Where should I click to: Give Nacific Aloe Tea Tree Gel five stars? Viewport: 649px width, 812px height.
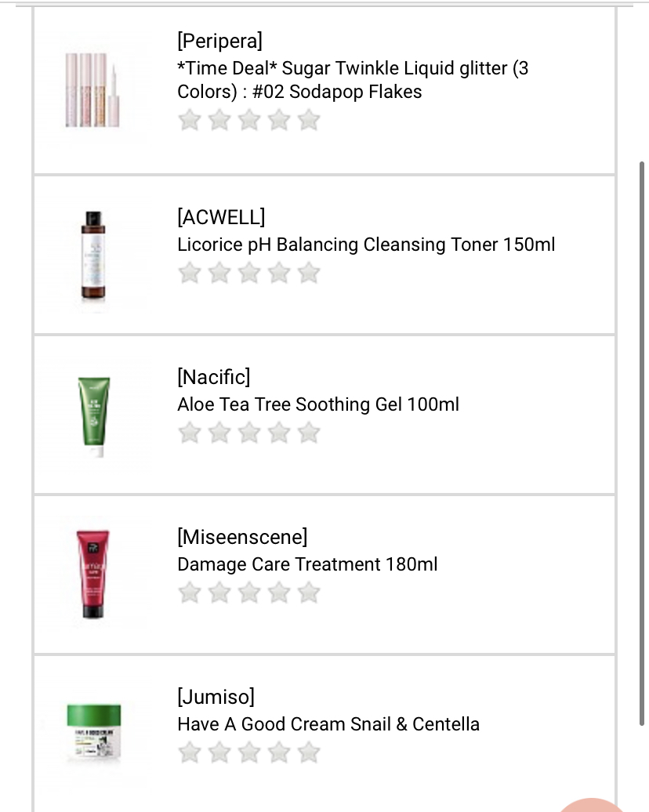[x=310, y=433]
